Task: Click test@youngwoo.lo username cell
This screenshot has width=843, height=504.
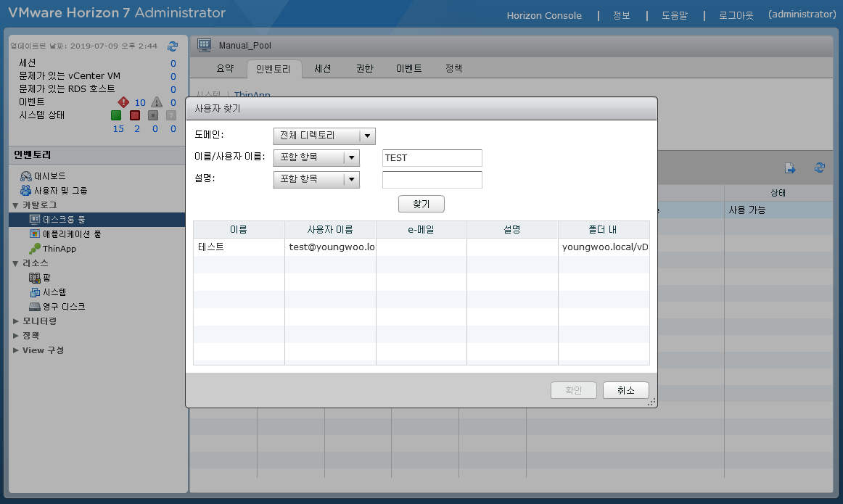Action: [x=331, y=247]
